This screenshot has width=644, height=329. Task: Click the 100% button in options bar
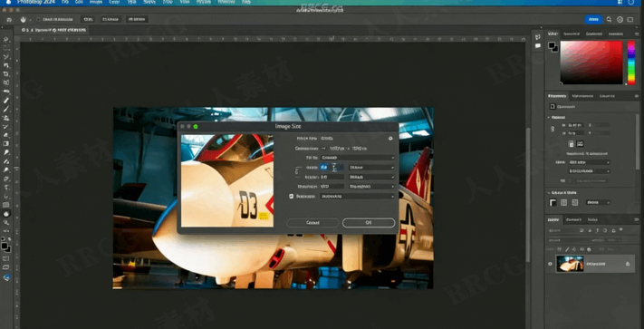(88, 19)
